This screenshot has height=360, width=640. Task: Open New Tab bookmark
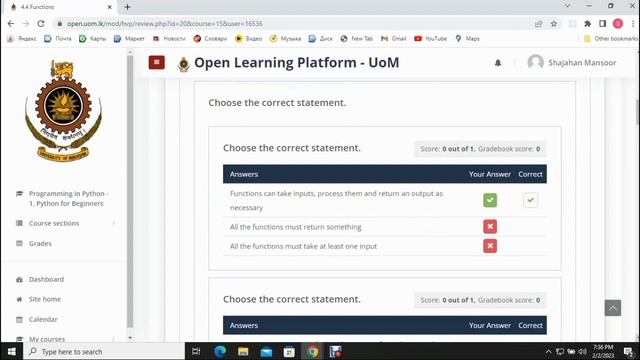click(x=357, y=38)
